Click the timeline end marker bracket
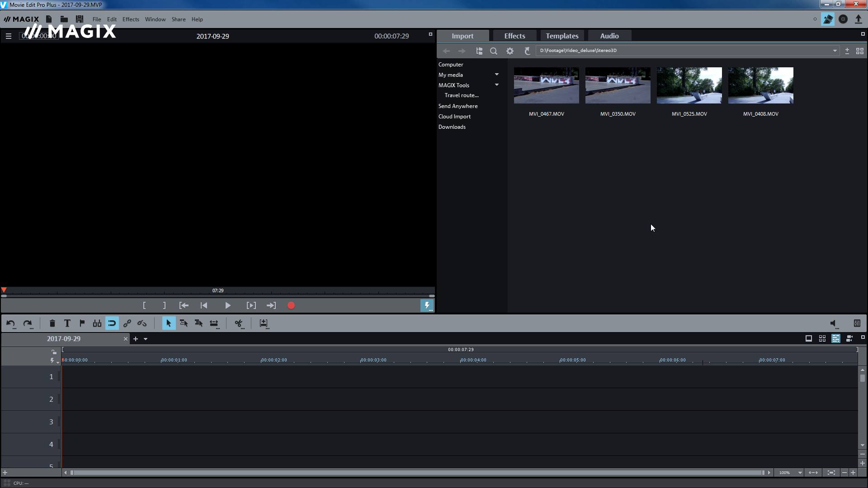868x488 pixels. click(164, 305)
